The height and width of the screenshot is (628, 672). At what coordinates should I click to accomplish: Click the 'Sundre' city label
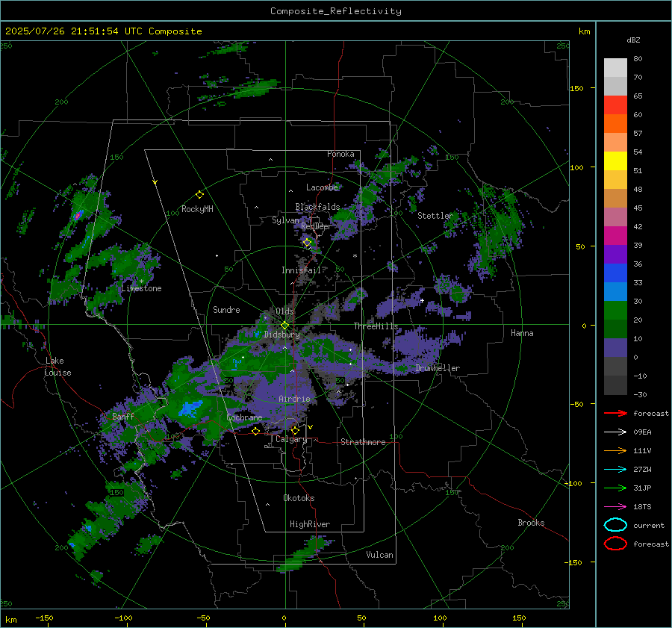[226, 310]
